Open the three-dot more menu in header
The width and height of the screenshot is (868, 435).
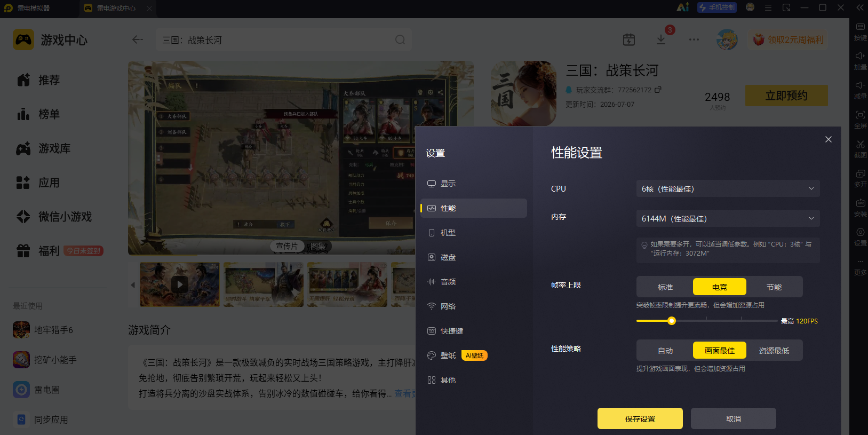(x=694, y=39)
